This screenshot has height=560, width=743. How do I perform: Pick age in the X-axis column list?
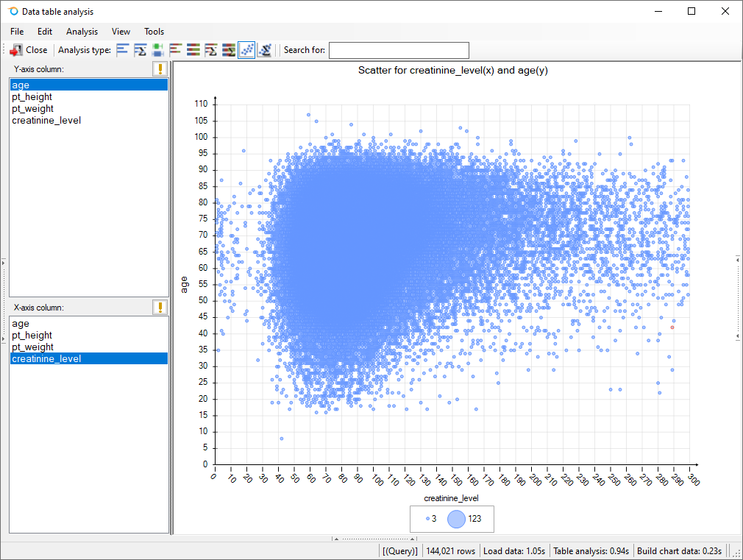click(x=21, y=324)
